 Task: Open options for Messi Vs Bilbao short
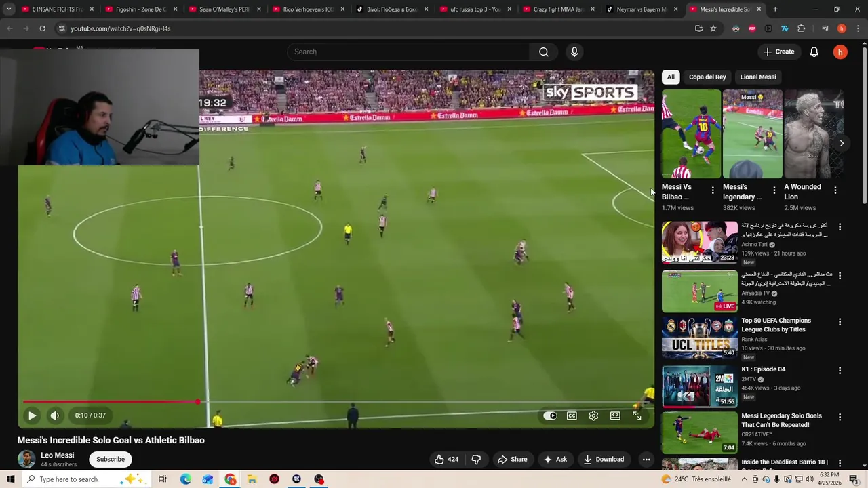[x=713, y=190]
